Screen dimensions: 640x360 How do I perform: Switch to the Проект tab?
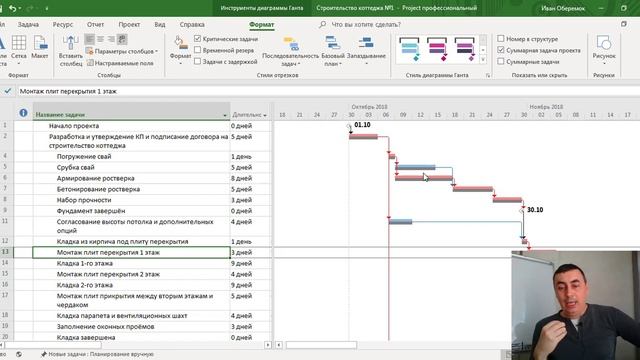coord(129,24)
